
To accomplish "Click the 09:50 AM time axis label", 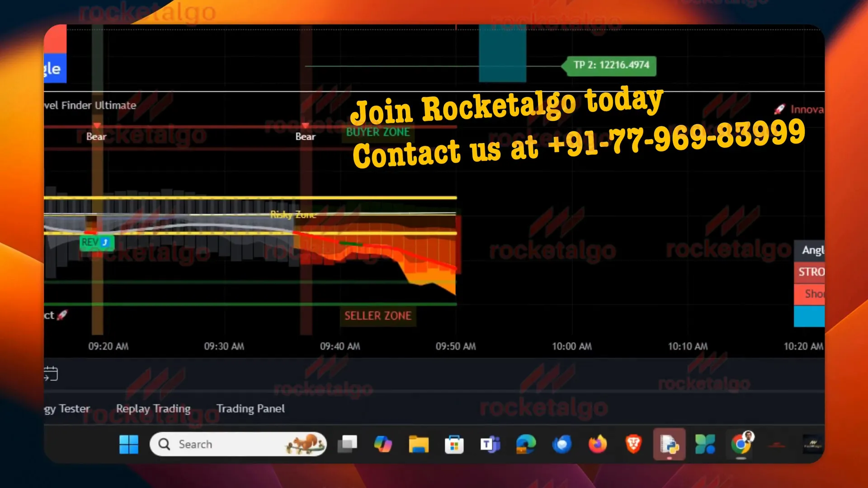I will coord(456,347).
